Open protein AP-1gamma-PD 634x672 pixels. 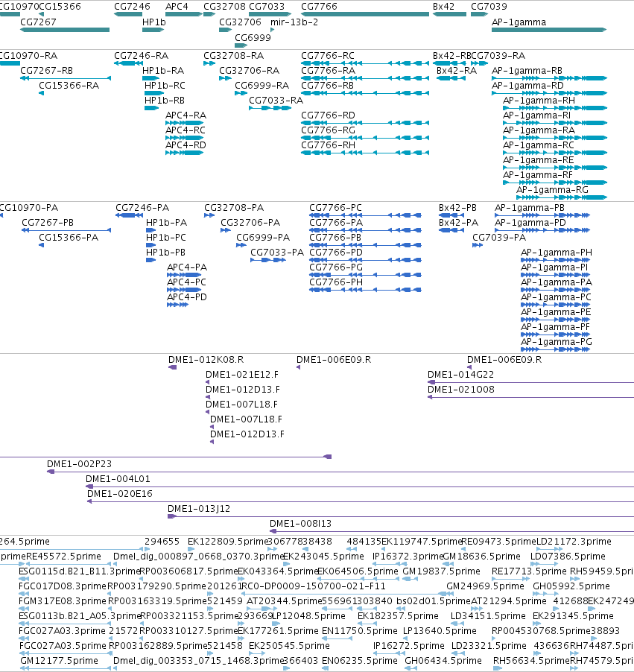click(530, 223)
